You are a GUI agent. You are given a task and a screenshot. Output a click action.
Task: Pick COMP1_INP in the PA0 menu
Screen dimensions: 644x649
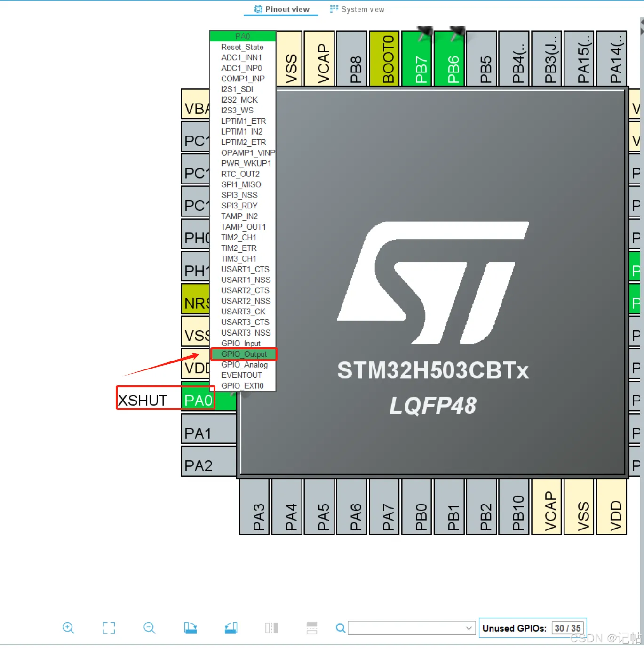pos(242,79)
